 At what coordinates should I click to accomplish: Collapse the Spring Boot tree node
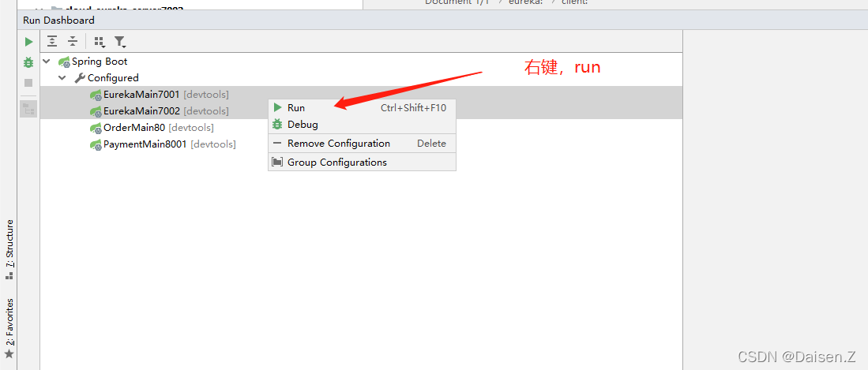coord(47,61)
